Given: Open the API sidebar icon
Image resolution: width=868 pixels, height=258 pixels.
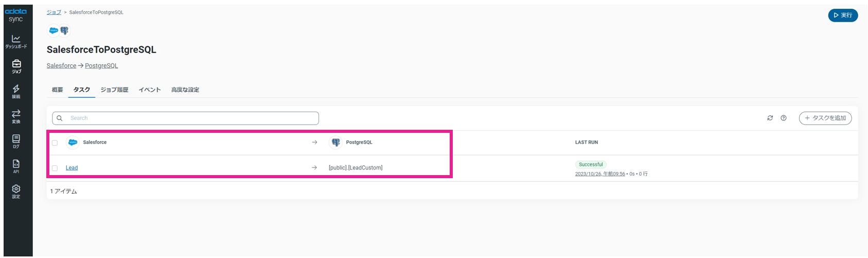Looking at the screenshot, I should pos(16,166).
